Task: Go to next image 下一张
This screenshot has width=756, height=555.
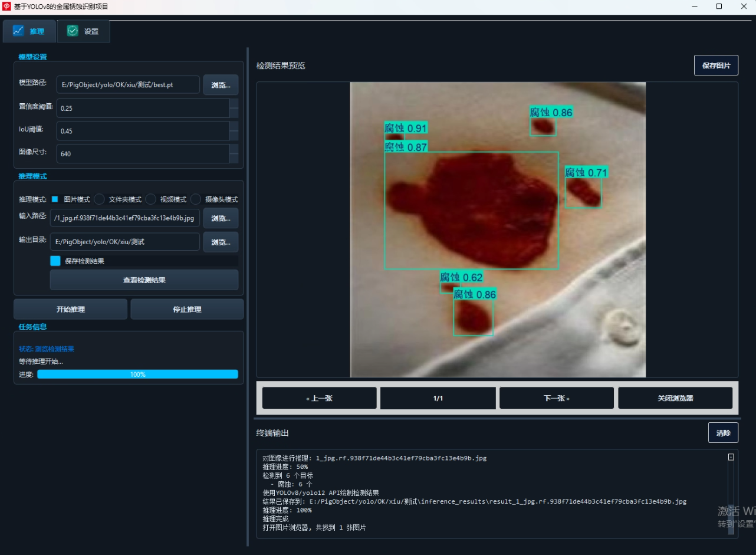Action: tap(556, 398)
